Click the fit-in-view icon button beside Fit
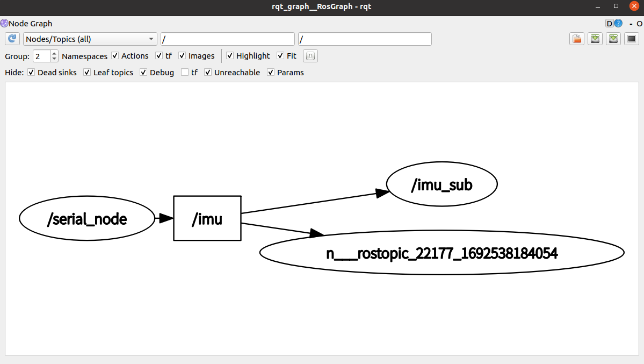644x364 pixels. (310, 56)
